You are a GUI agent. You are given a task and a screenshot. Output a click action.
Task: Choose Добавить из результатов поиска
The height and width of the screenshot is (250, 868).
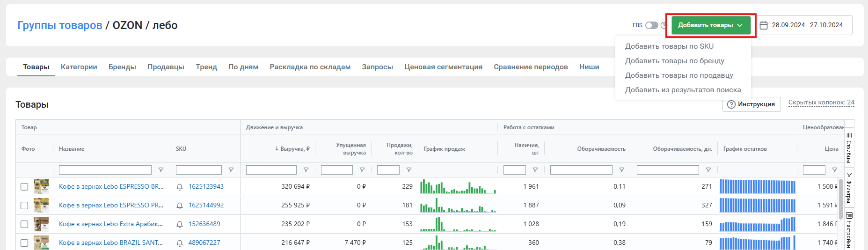coord(683,90)
